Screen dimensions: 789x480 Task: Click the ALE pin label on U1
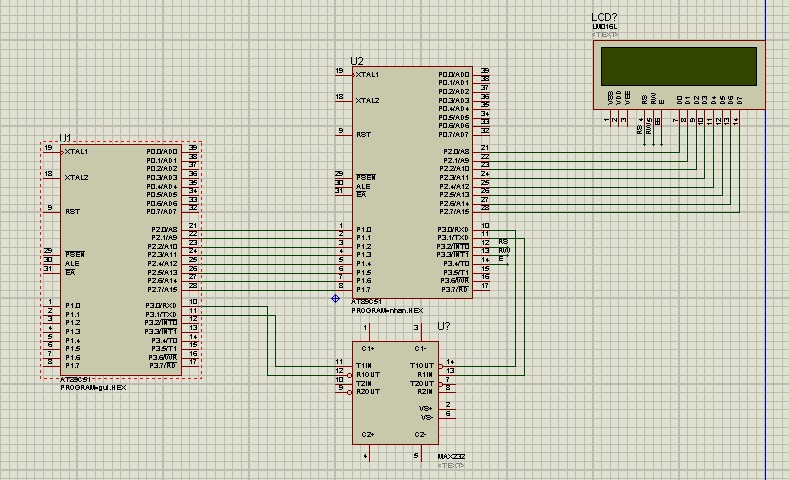point(72,264)
